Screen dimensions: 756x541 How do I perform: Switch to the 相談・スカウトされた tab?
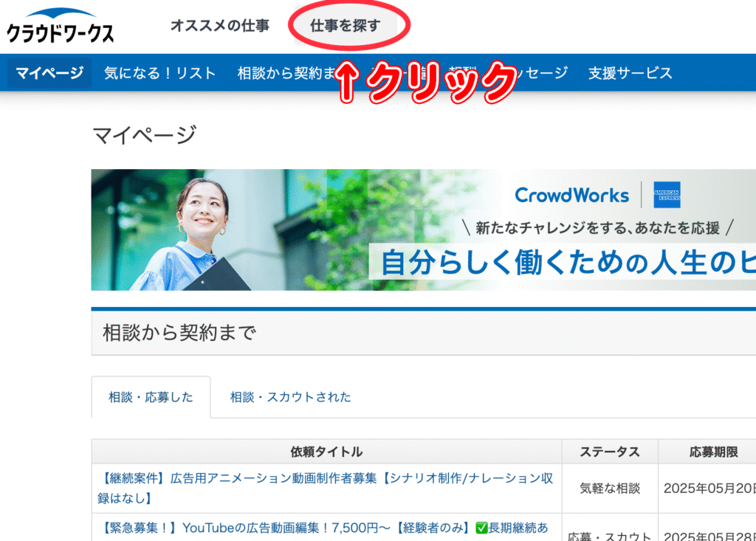[x=290, y=397]
